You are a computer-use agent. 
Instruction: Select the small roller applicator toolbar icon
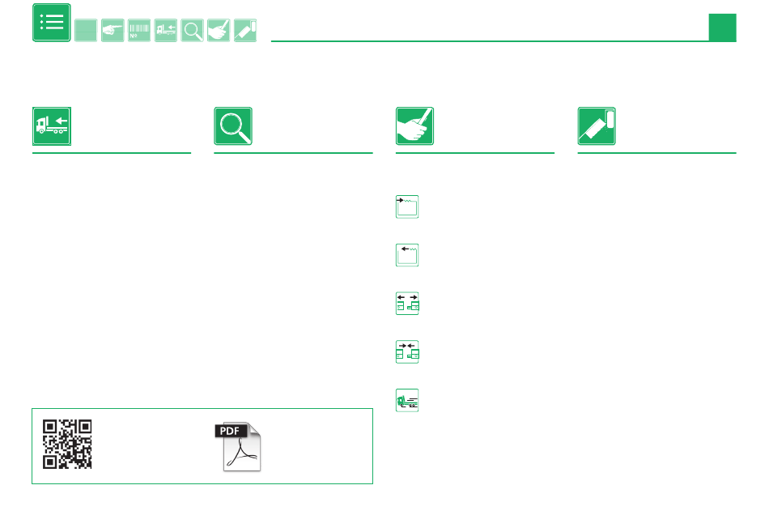[244, 31]
